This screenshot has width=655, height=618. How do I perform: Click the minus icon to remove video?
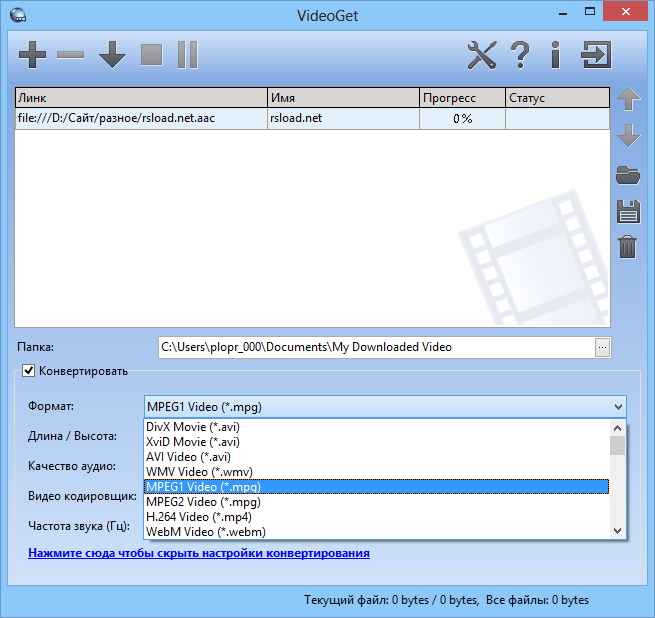point(71,54)
